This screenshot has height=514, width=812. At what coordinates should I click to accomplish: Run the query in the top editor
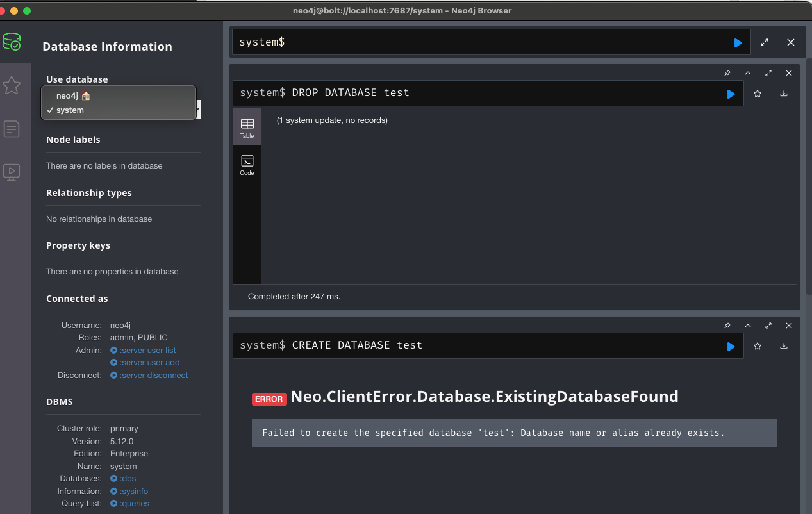(x=738, y=43)
